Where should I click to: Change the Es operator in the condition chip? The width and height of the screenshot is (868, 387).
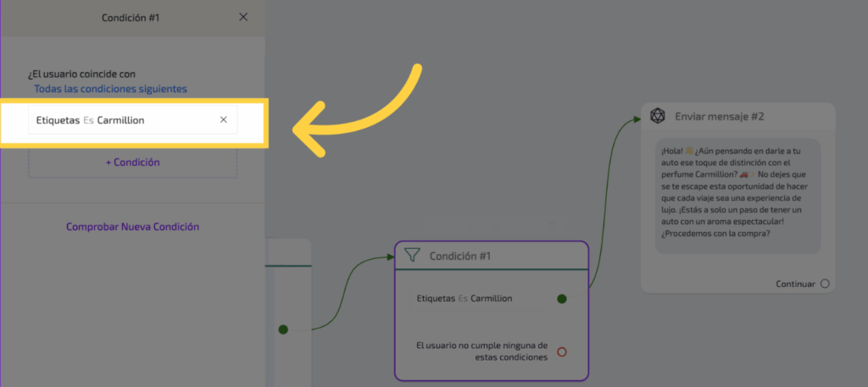88,120
